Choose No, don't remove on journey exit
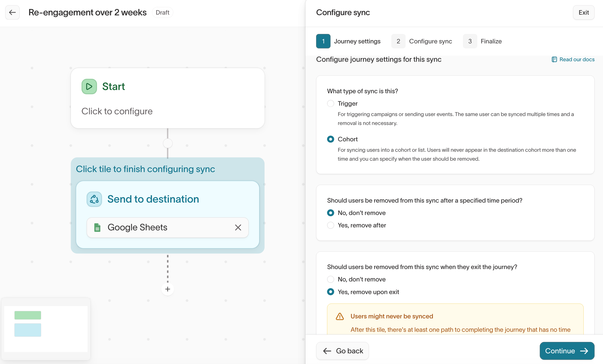This screenshot has height=364, width=603. (331, 279)
